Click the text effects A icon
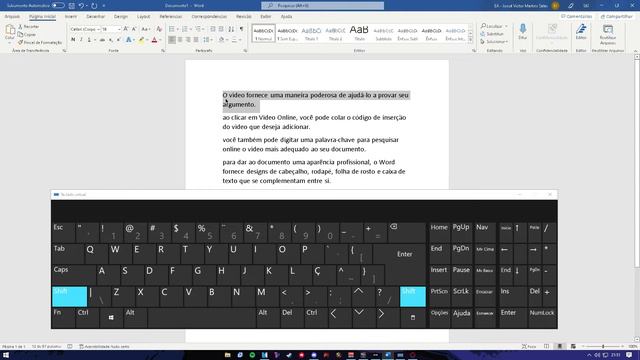Screen dimensions: 640x360 129,40
